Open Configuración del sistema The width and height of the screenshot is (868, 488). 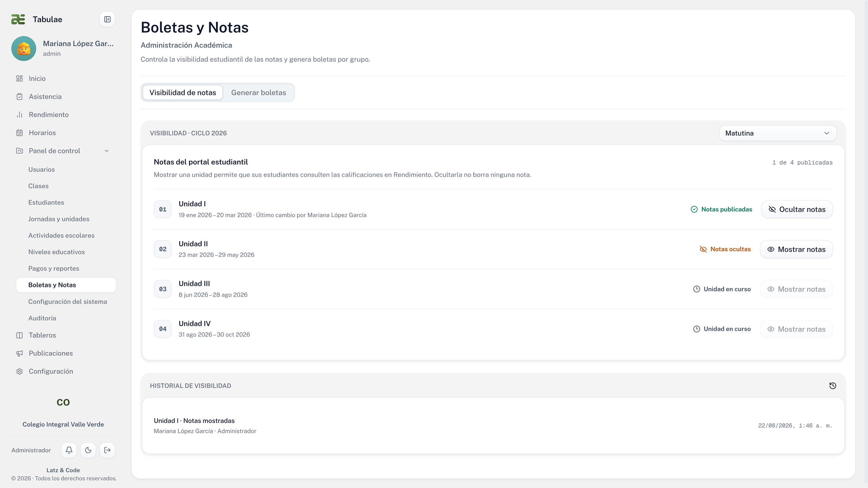[66, 302]
